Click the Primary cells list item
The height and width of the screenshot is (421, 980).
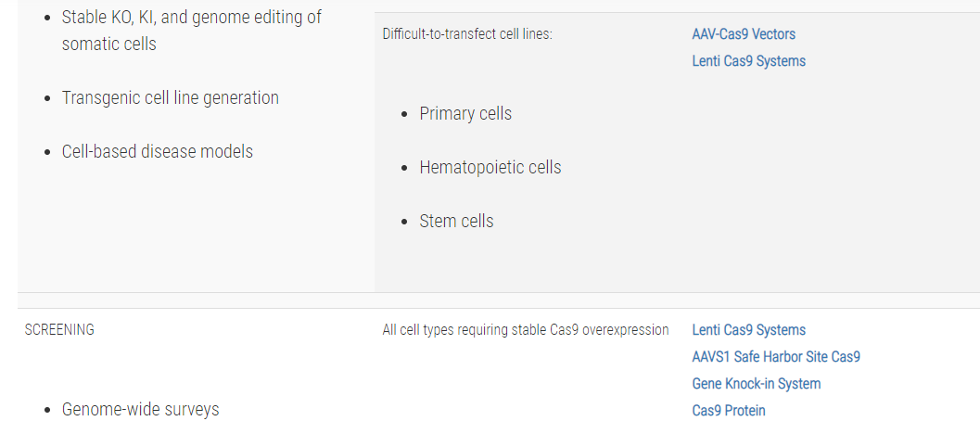[x=465, y=113]
